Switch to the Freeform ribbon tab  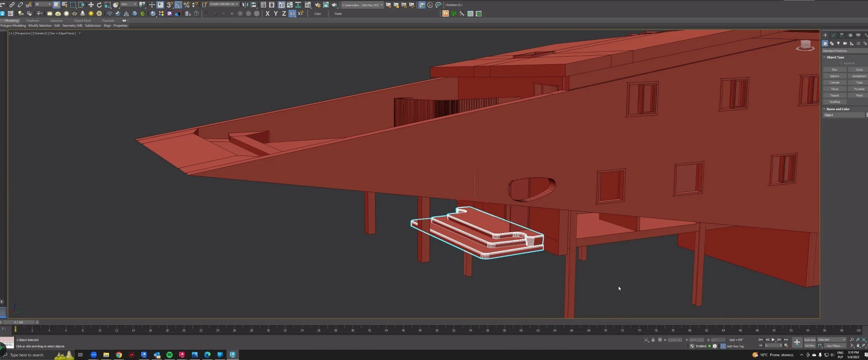32,21
